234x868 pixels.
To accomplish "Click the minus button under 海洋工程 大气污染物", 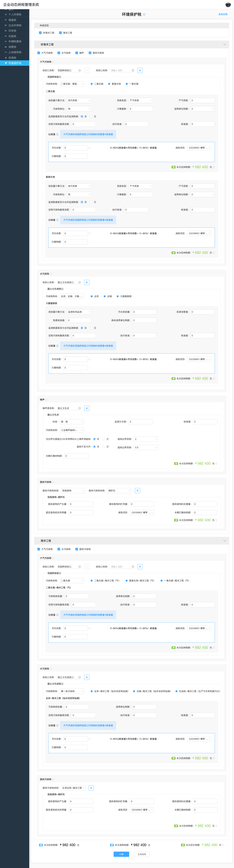I will coord(87,567).
